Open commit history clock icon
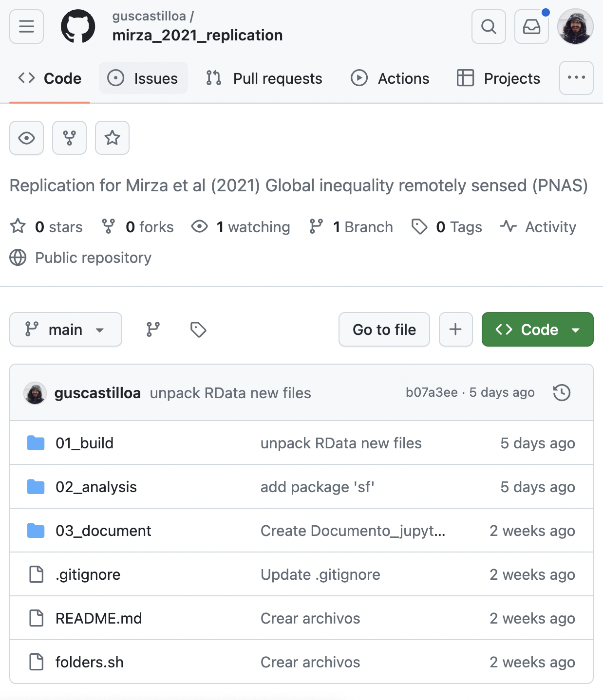Image resolution: width=603 pixels, height=700 pixels. 562,392
